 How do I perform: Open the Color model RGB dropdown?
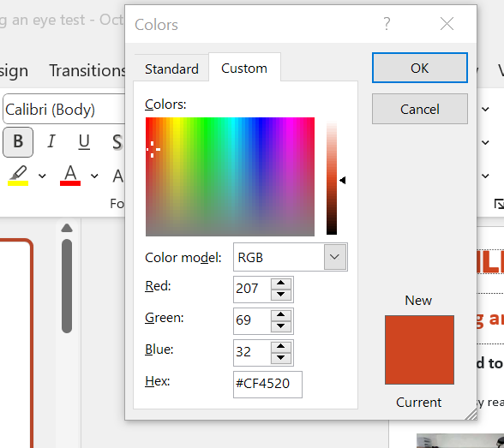pyautogui.click(x=335, y=257)
